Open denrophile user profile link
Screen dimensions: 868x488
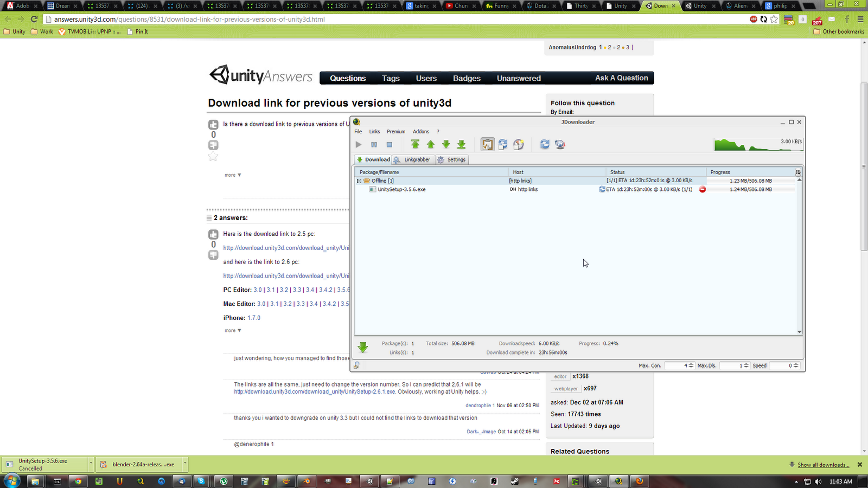tap(480, 406)
